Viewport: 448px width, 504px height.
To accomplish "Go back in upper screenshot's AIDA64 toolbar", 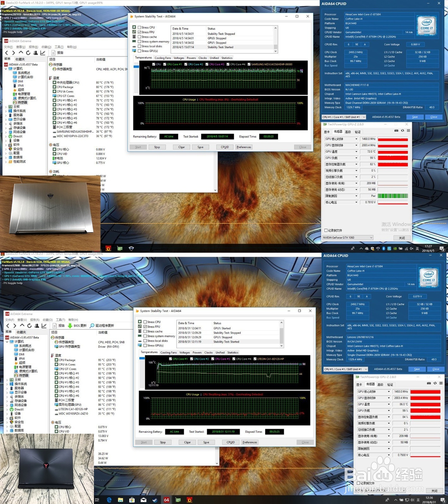I will (x=7, y=53).
